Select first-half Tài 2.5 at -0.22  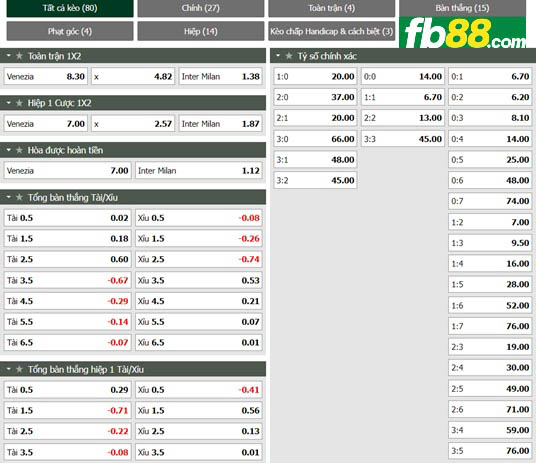pyautogui.click(x=67, y=431)
